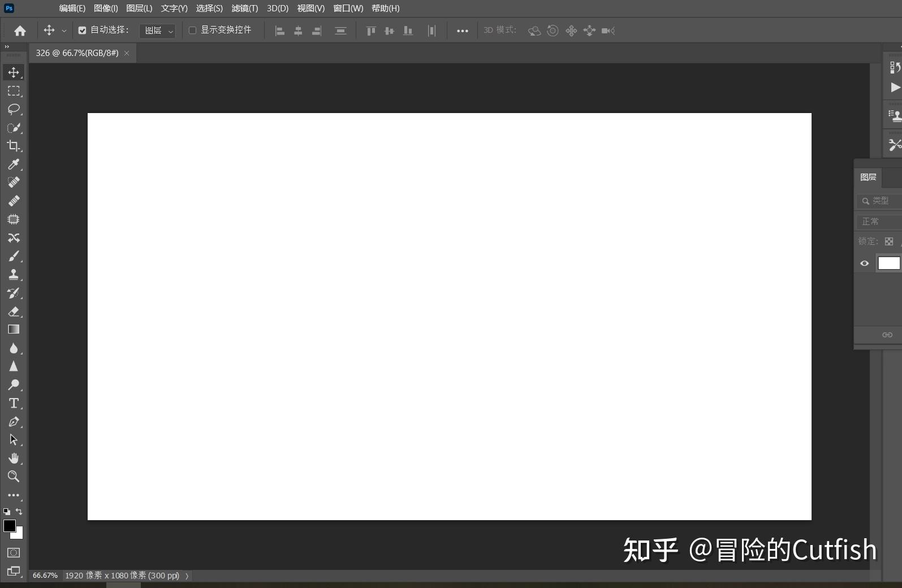The height and width of the screenshot is (588, 902).
Task: Select the Hand tool
Action: point(14,459)
